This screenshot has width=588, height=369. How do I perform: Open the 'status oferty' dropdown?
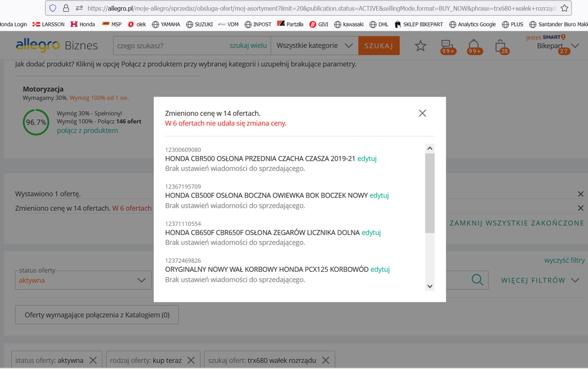(x=83, y=280)
